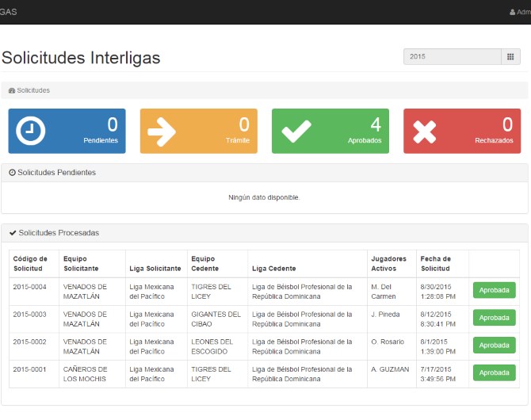Click the year 2015 input field
This screenshot has width=531, height=420.
(452, 56)
